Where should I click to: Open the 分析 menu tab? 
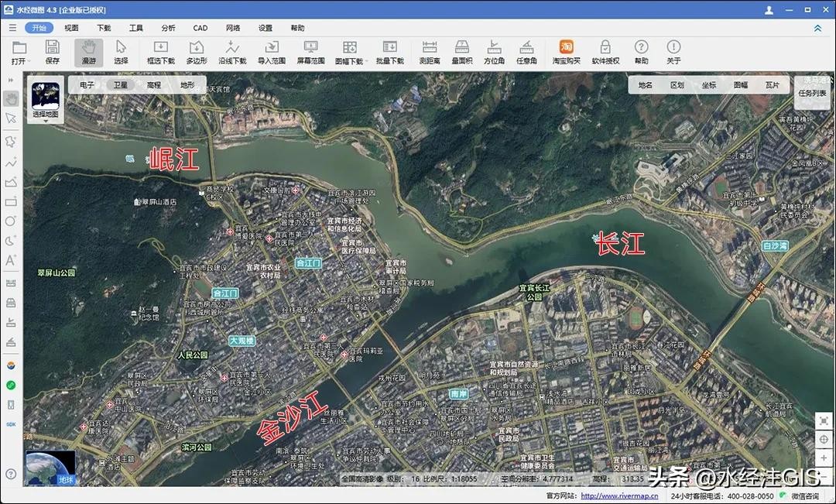(x=168, y=28)
